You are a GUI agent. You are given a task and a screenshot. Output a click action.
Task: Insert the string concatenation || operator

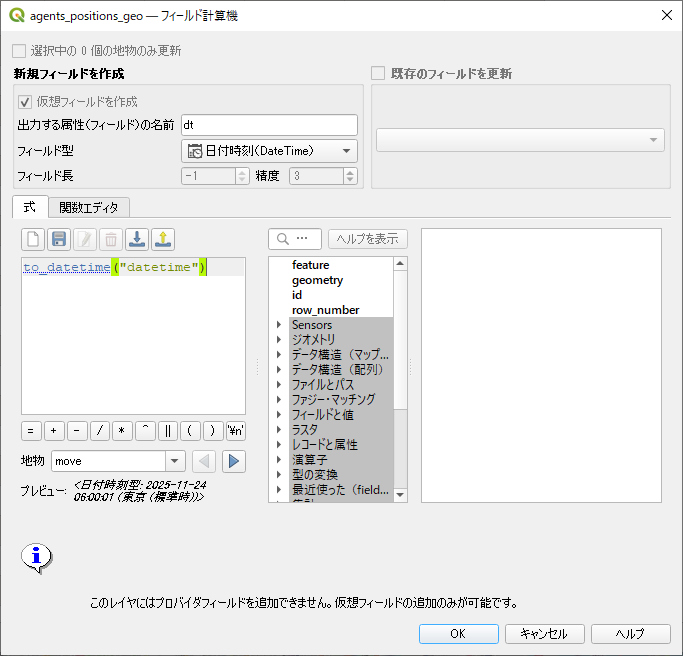click(167, 431)
